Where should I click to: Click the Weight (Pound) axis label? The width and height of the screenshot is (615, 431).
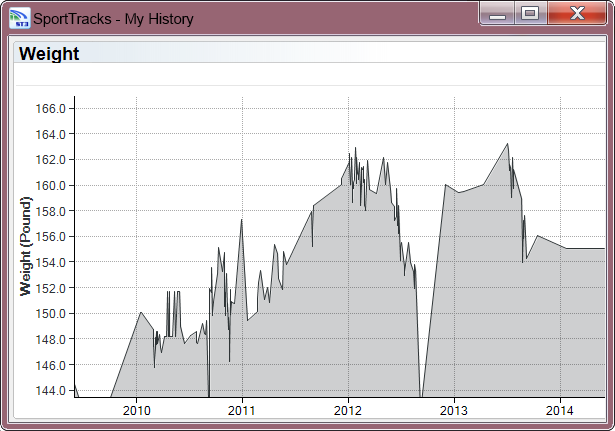coord(25,246)
